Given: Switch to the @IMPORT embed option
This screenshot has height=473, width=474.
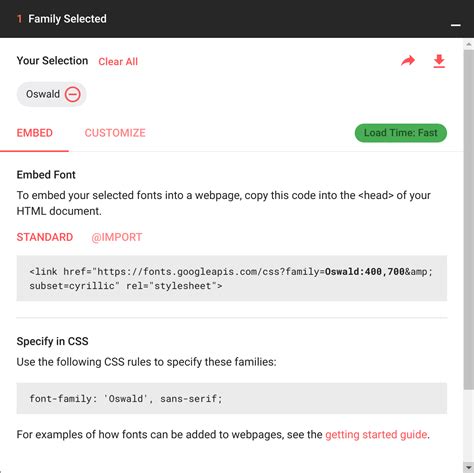Looking at the screenshot, I should click(x=117, y=237).
